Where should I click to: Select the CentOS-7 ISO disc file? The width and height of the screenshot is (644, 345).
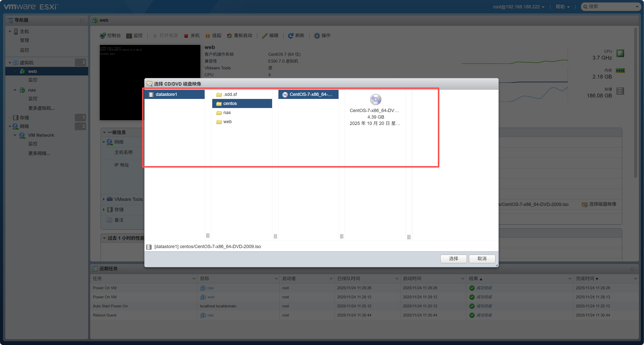(x=308, y=94)
